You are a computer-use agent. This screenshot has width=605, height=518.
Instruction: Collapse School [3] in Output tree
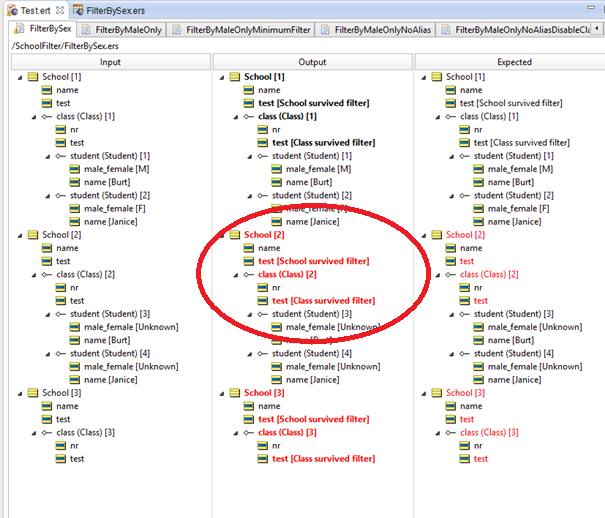coord(222,394)
